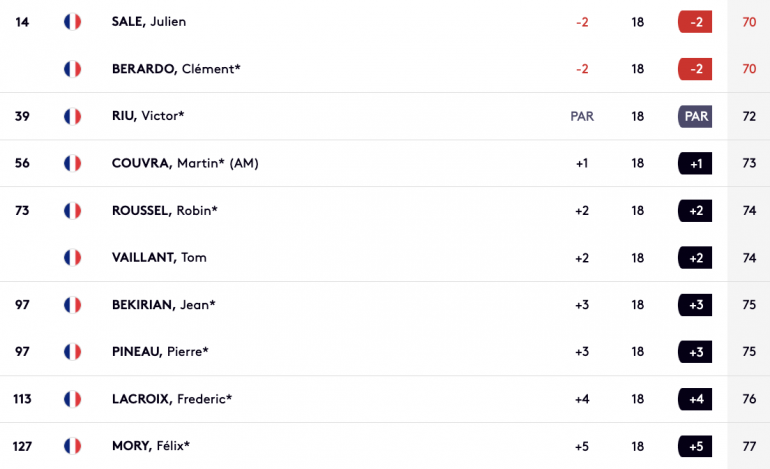Select player PINEAU, Pierre
This screenshot has height=469, width=770.
[x=160, y=352]
